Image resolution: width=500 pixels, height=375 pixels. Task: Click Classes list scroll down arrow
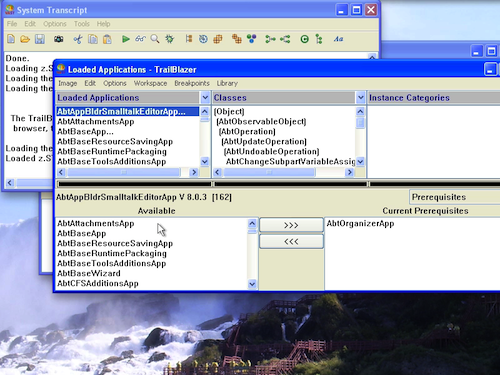click(x=360, y=162)
